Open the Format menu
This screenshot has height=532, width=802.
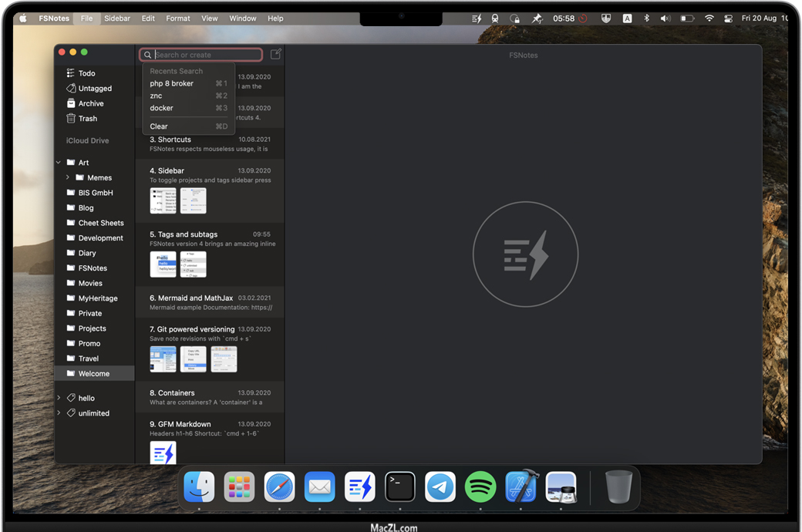(177, 19)
